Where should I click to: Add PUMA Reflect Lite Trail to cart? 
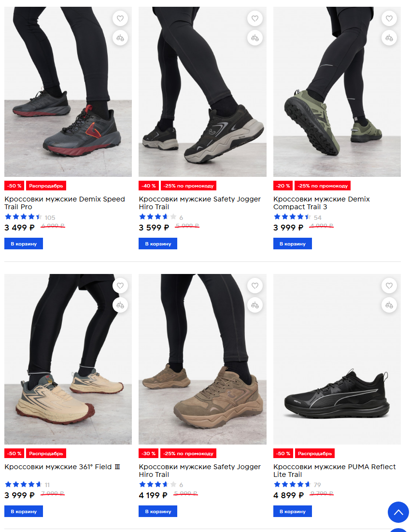pos(293,511)
